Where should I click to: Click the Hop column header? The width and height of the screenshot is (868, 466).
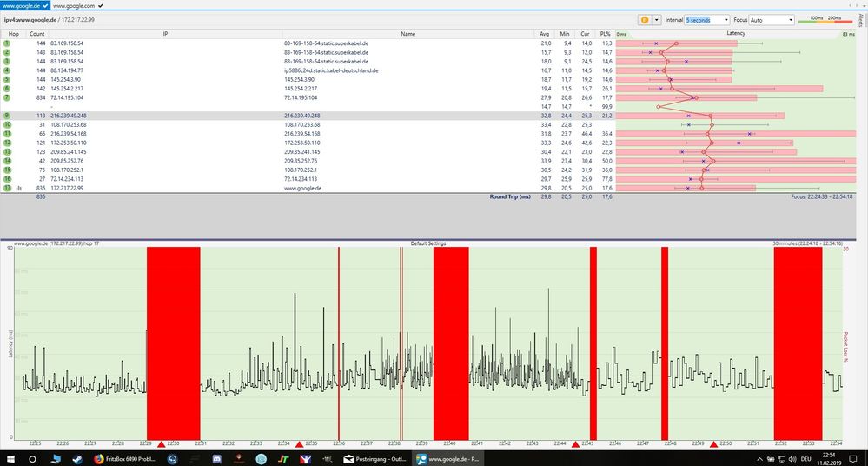pyautogui.click(x=13, y=34)
